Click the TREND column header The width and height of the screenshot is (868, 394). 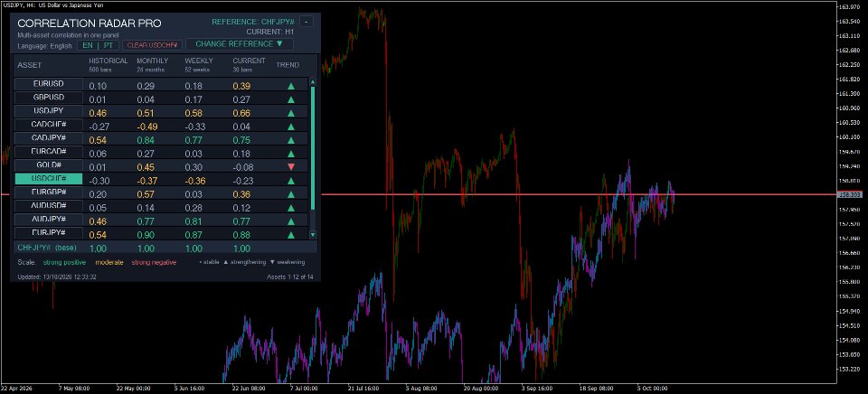click(x=288, y=65)
